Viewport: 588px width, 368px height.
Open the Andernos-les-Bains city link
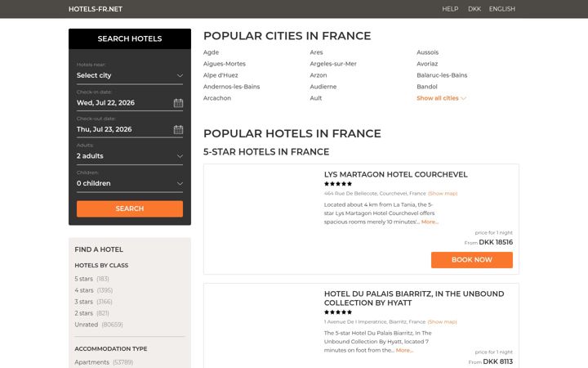(x=231, y=87)
